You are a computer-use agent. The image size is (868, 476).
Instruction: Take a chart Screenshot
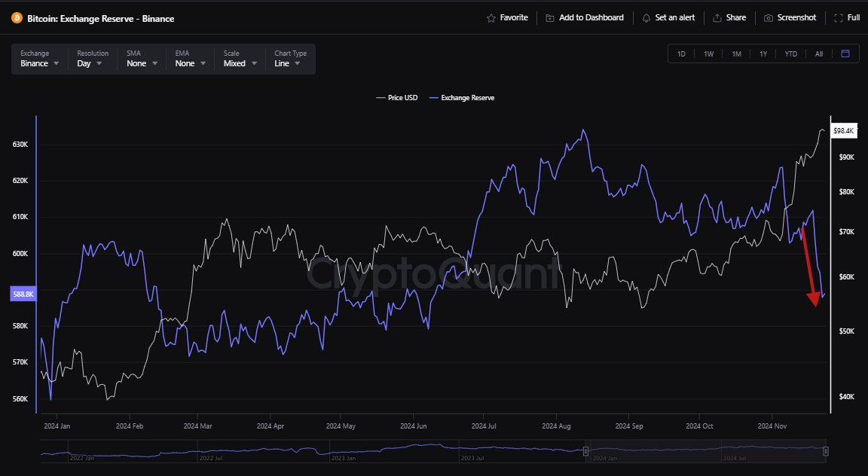[796, 18]
